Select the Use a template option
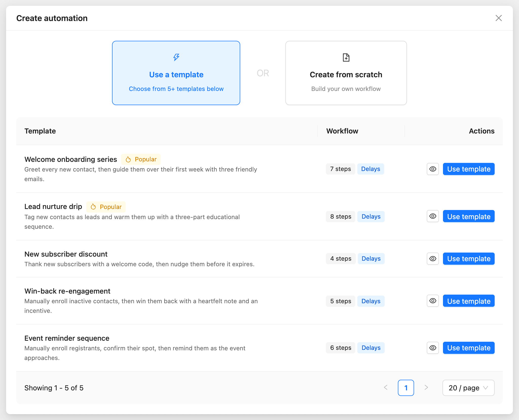519x420 pixels. (x=176, y=73)
